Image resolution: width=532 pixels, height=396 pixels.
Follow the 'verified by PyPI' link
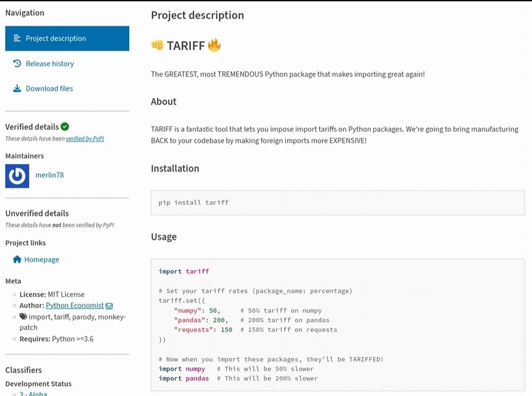[x=85, y=139]
